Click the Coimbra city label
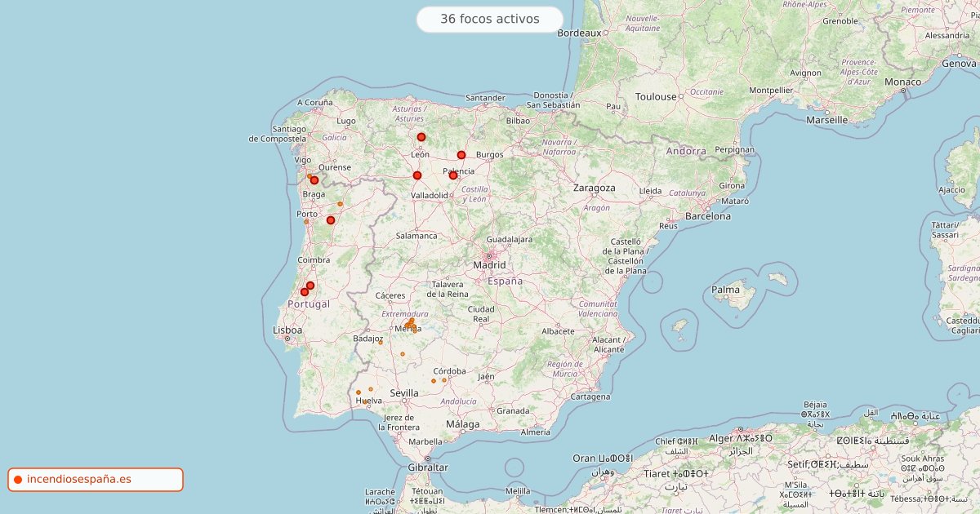The width and height of the screenshot is (980, 514). 314,260
